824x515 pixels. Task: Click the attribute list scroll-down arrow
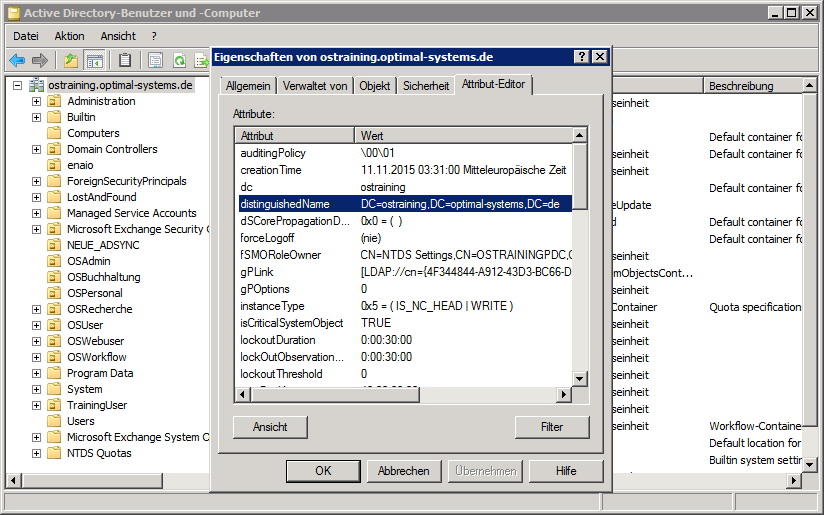(580, 378)
